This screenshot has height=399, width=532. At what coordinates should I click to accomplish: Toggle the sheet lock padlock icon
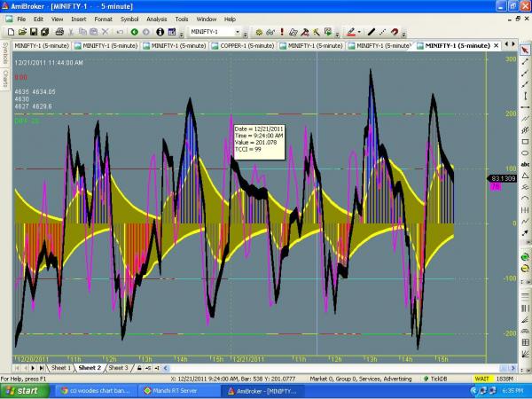pyautogui.click(x=139, y=368)
